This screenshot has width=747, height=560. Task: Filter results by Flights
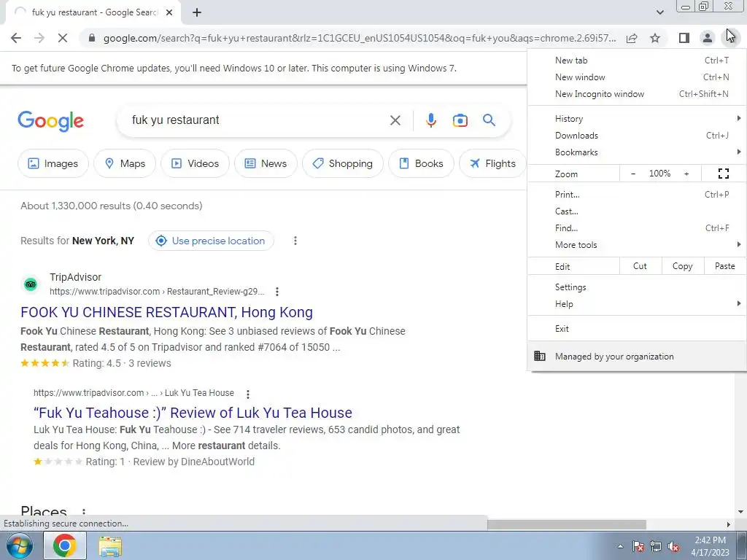click(492, 163)
